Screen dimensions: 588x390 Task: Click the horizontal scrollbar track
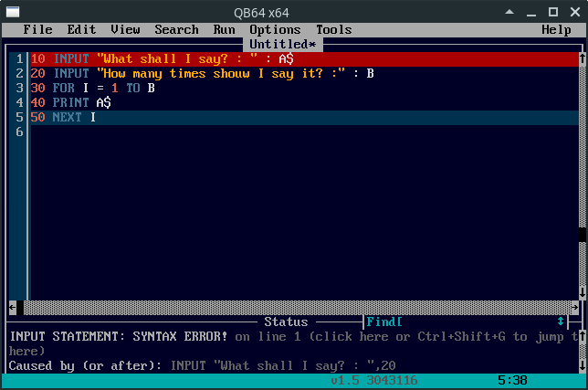click(x=298, y=308)
